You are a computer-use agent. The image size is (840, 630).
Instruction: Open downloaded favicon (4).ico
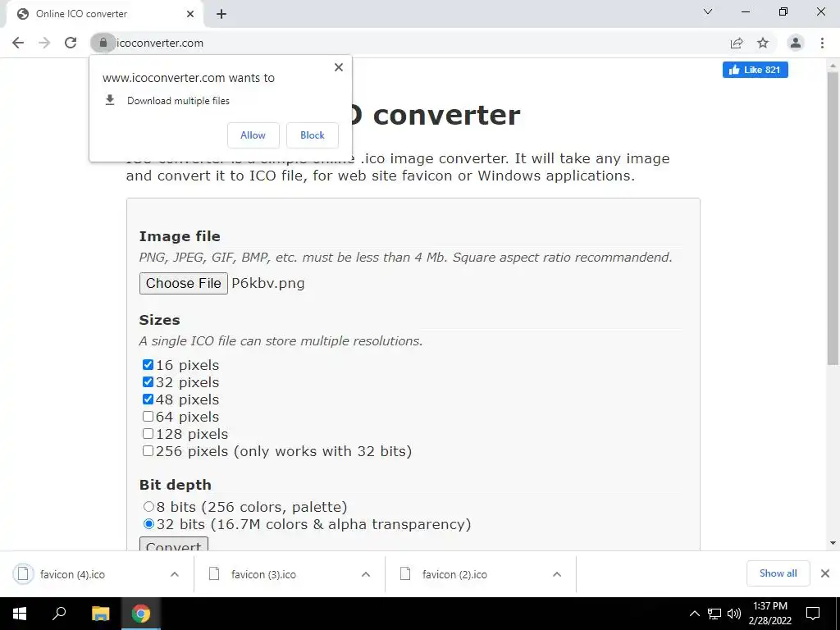[x=72, y=574]
